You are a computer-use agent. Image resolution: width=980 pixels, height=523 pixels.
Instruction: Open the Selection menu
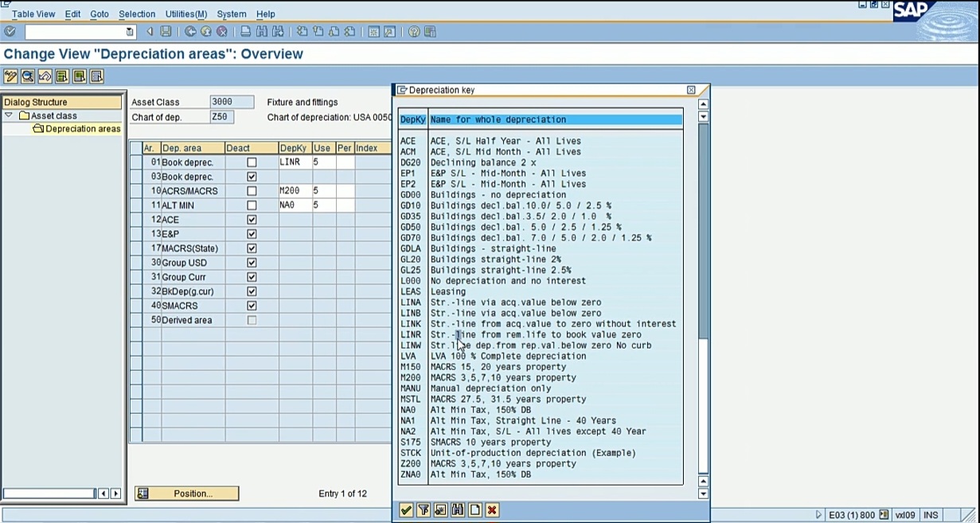click(137, 14)
